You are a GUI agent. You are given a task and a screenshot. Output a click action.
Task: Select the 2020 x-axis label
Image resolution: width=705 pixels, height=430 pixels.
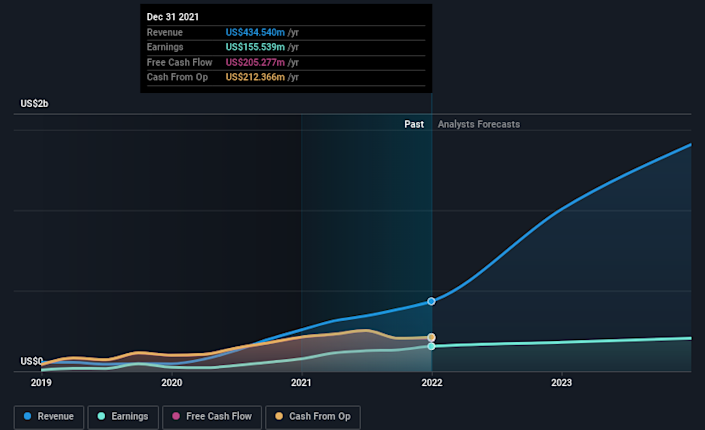tap(171, 382)
